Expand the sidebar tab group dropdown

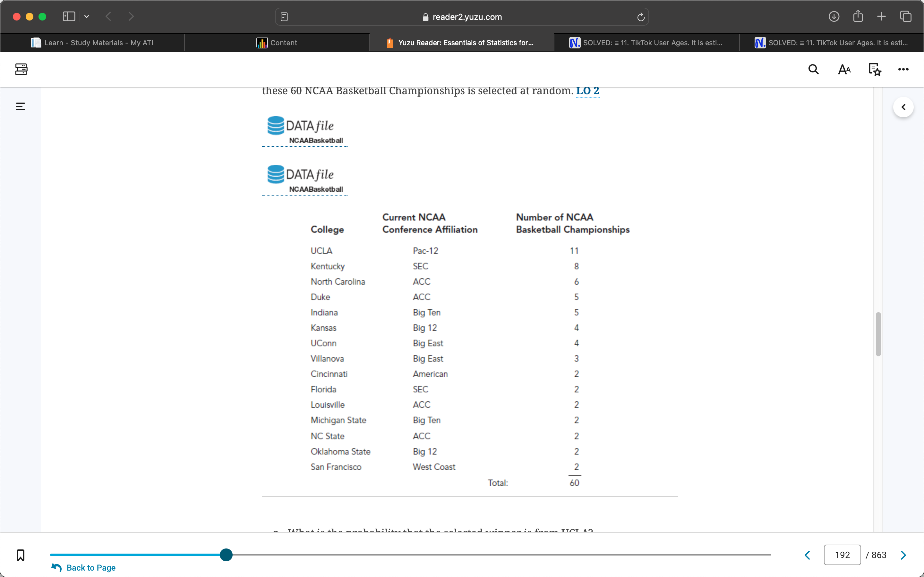click(x=87, y=16)
